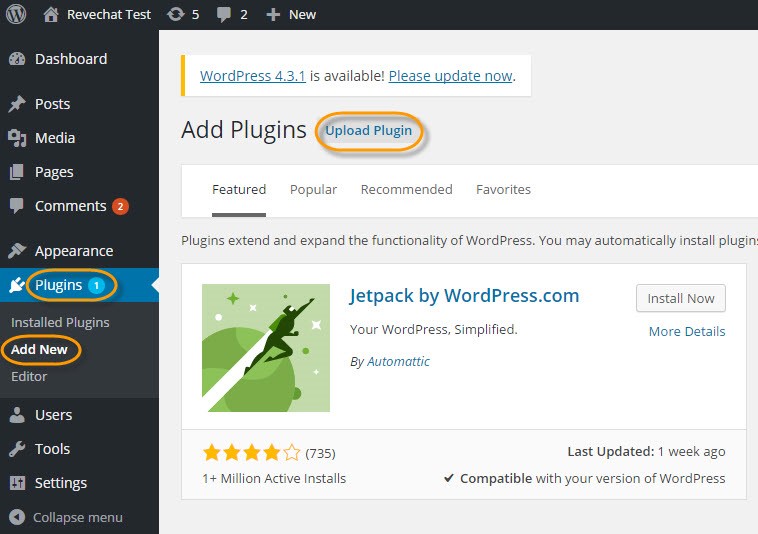This screenshot has width=758, height=534.
Task: Open the updates icon showing 5
Action: click(176, 14)
